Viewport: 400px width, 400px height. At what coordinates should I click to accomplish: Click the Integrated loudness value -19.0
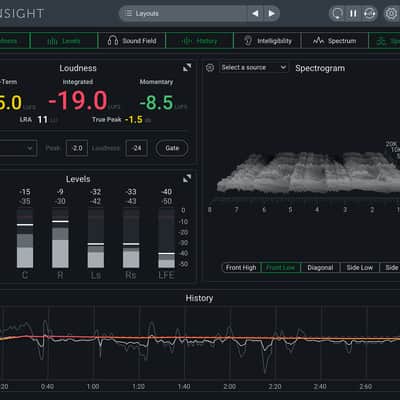[78, 101]
